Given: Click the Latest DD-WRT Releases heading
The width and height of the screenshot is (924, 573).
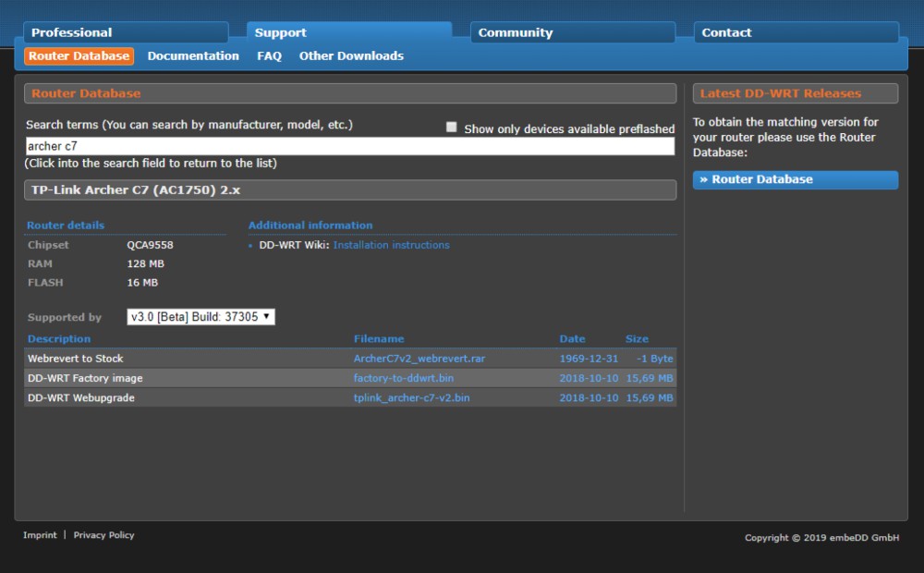Looking at the screenshot, I should tap(780, 93).
